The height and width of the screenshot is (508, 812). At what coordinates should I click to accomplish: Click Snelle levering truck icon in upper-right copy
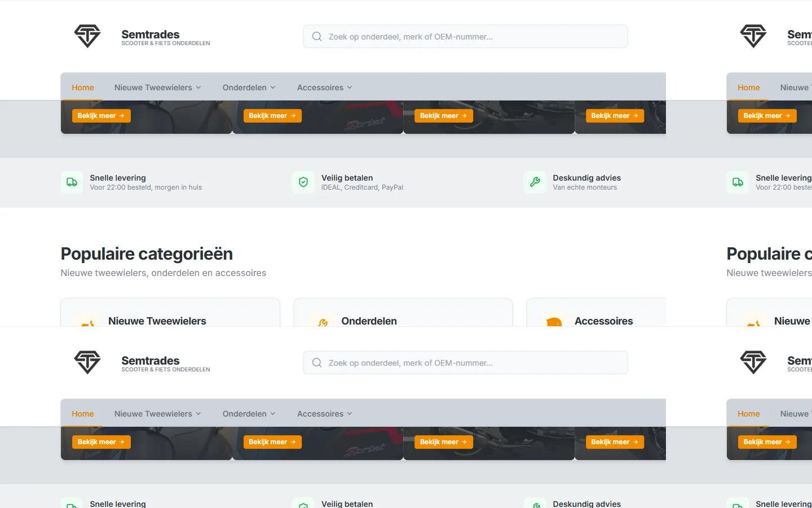tap(738, 182)
